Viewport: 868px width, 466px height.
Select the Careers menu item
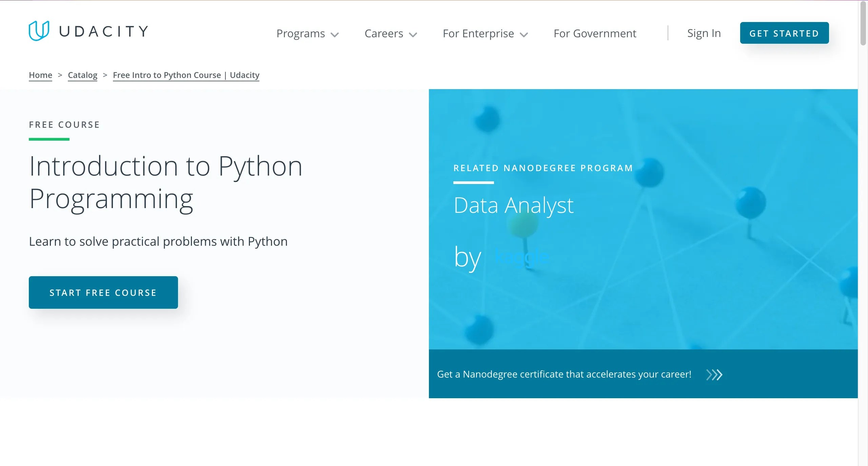click(383, 33)
